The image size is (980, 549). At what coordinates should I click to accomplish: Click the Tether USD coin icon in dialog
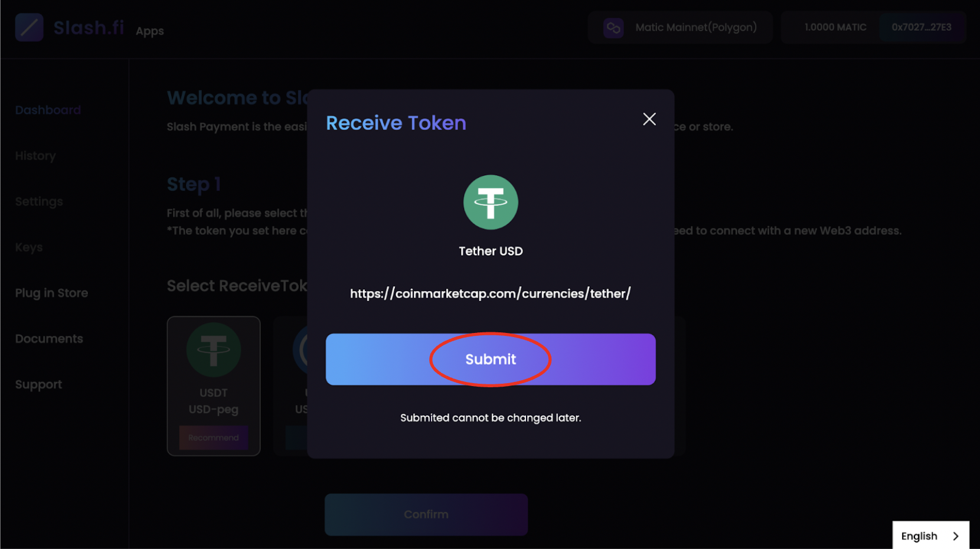(x=491, y=202)
